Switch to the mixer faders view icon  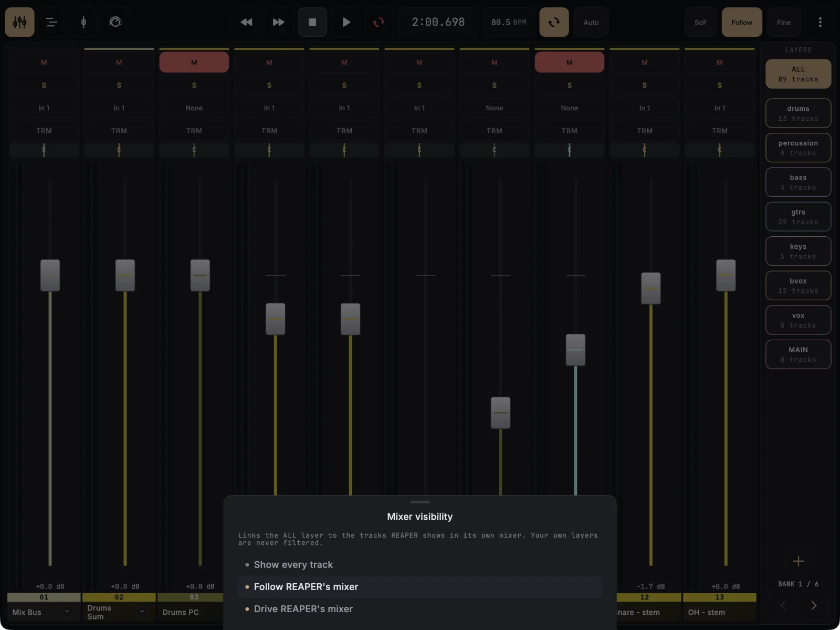point(20,22)
